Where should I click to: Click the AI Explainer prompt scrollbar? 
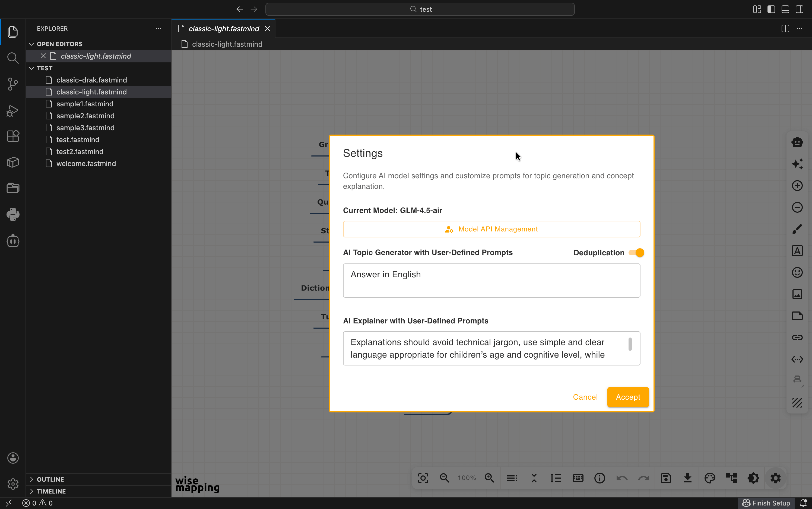click(x=630, y=344)
